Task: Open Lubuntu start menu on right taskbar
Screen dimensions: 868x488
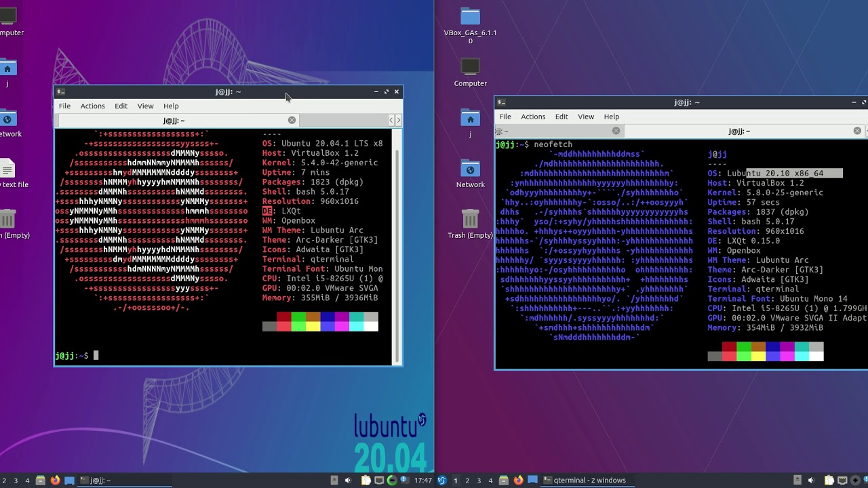Action: point(442,481)
